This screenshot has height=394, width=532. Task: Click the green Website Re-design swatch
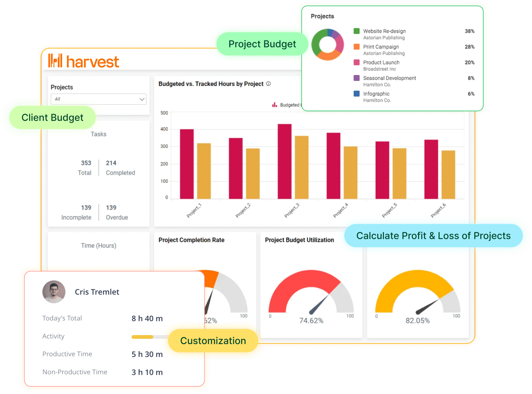(x=357, y=31)
